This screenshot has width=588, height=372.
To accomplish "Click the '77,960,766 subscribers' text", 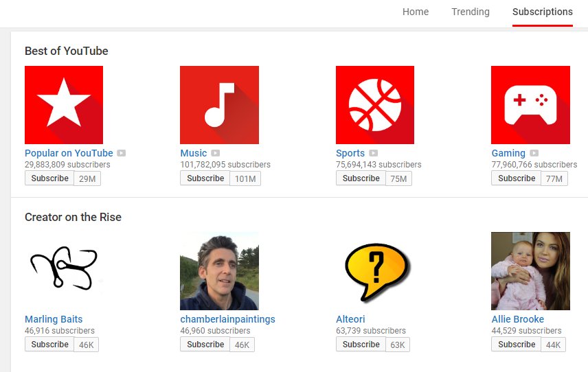I will click(534, 165).
